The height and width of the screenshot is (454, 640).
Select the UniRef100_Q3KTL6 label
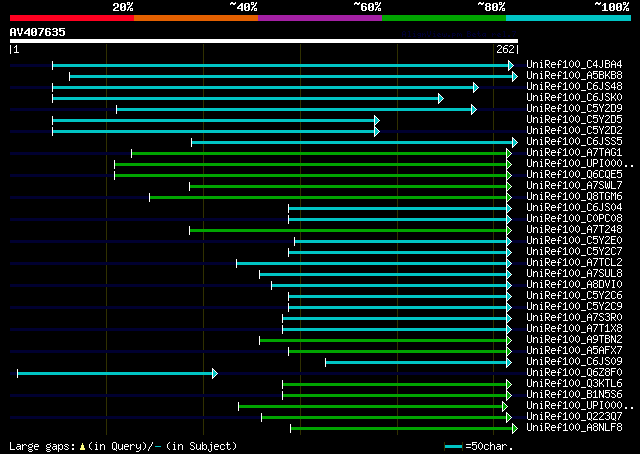coord(574,384)
